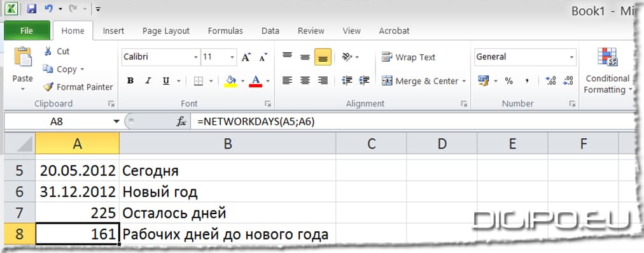Click the Comma Style icon
Viewport: 644px width, 253px height.
click(x=527, y=82)
